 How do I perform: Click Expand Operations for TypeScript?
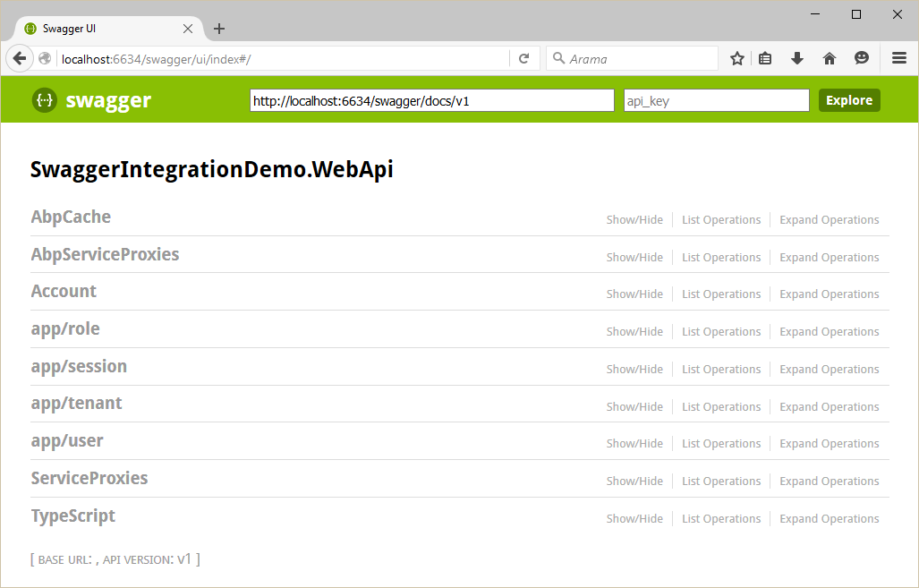830,519
